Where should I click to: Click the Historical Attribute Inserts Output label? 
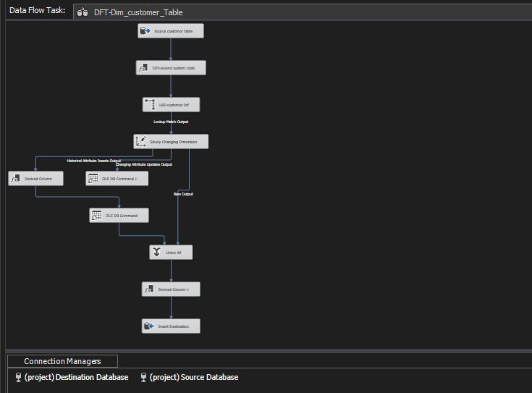(x=94, y=161)
